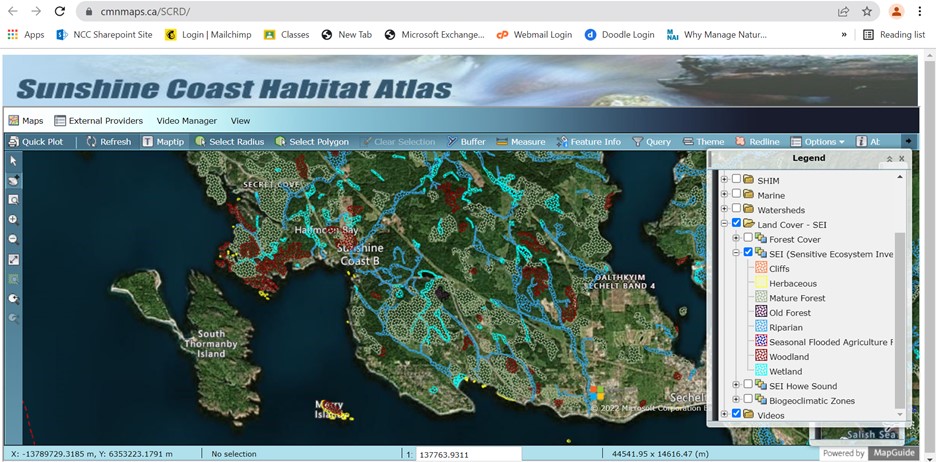Toggle the Maptip tool
Viewport: 936px width, 462px height.
164,141
